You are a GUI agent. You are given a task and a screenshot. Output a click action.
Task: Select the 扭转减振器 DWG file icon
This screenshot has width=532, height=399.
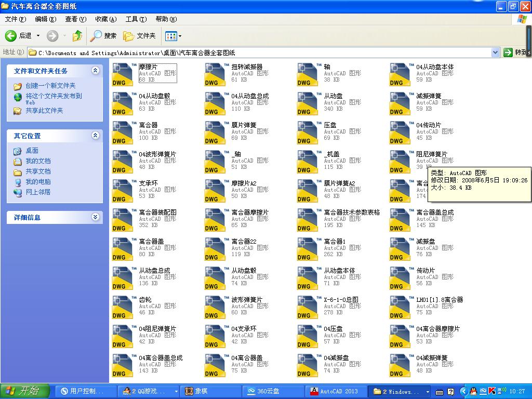pyautogui.click(x=215, y=75)
